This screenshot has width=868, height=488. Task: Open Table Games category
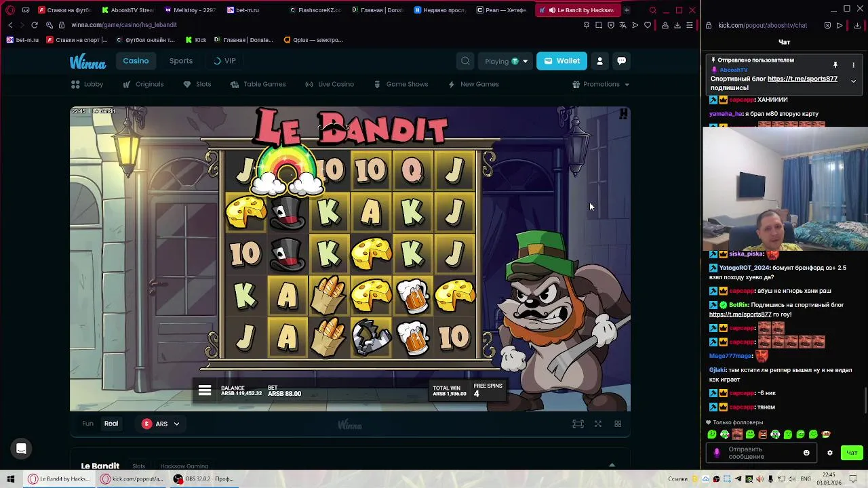click(x=258, y=84)
